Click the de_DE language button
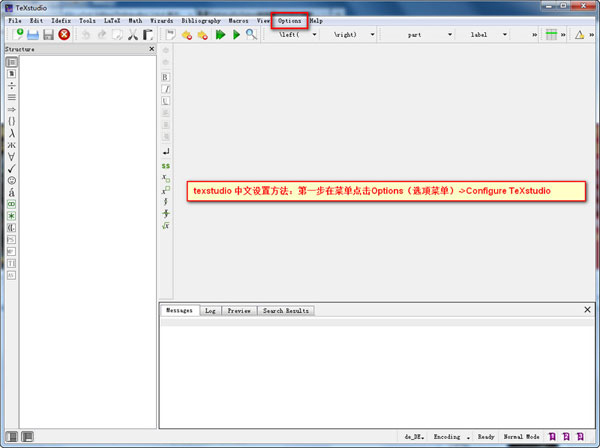 pyautogui.click(x=413, y=437)
